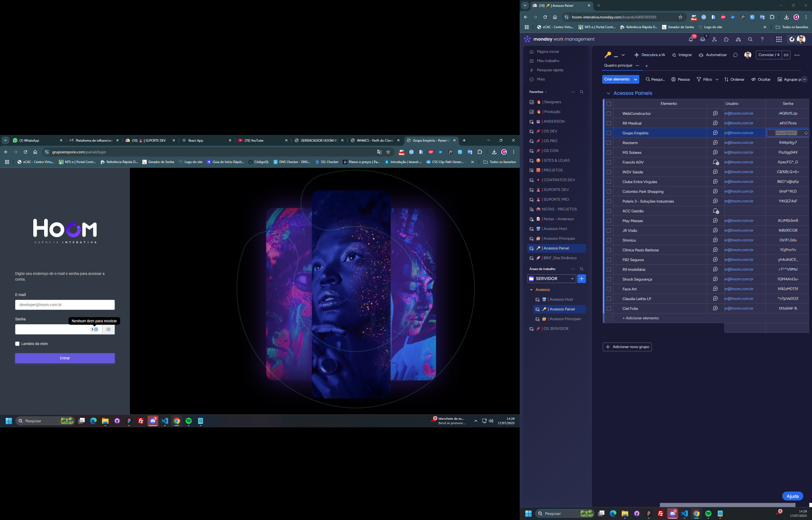Image resolution: width=812 pixels, height=520 pixels.
Task: Select the WebConstructor row checkbox
Action: (x=608, y=113)
